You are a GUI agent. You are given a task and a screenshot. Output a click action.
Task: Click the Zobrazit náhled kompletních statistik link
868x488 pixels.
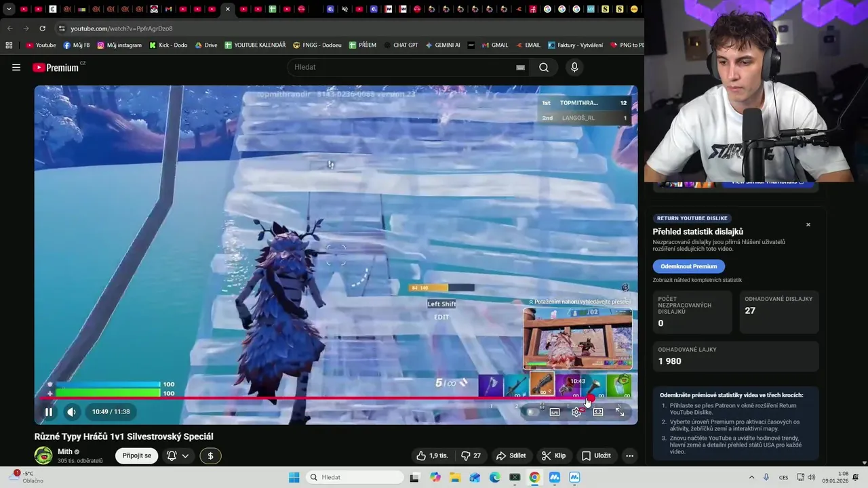697,280
